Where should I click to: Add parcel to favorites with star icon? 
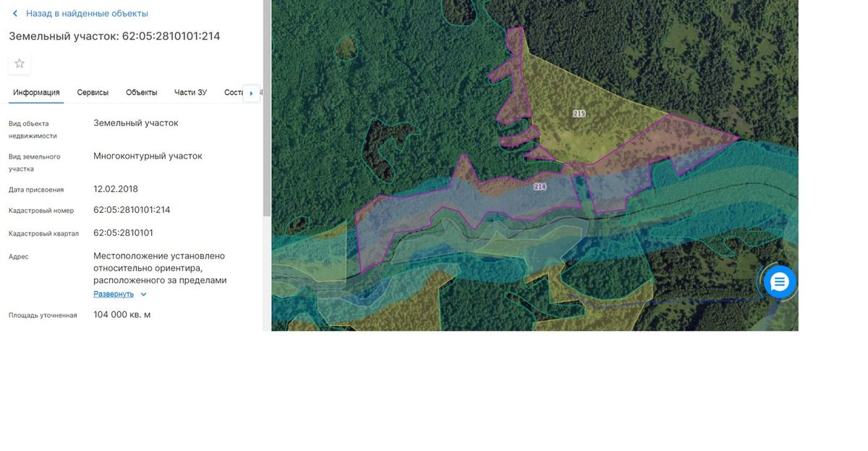pos(20,64)
